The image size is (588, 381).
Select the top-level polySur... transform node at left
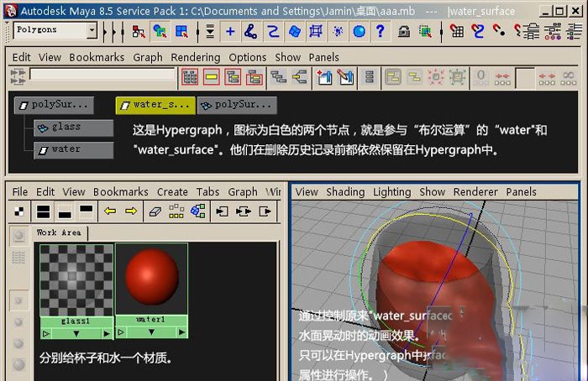54,105
